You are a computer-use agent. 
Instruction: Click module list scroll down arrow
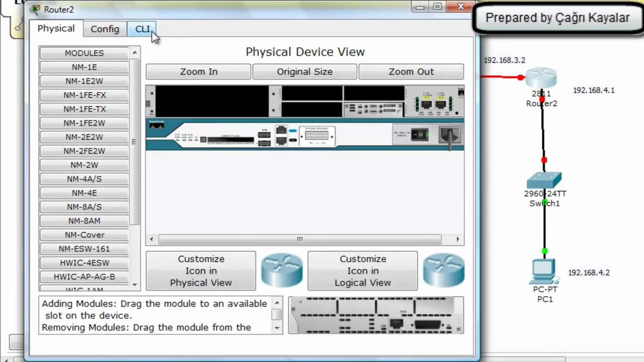[134, 285]
